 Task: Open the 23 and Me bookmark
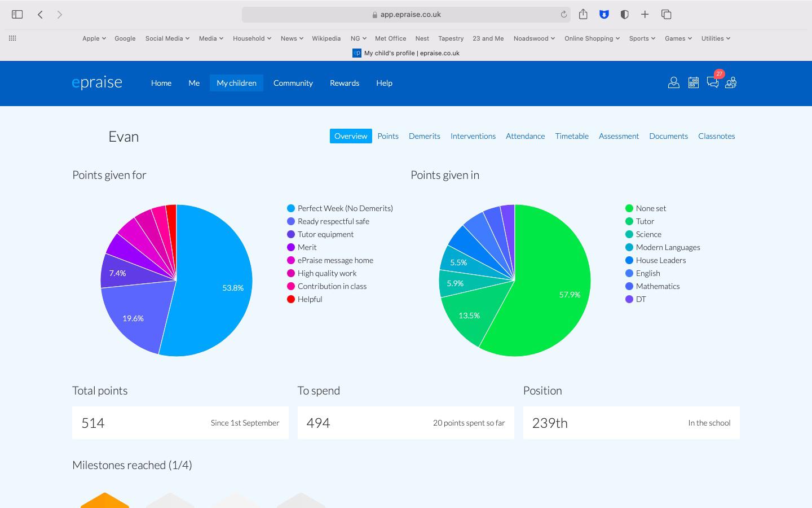[x=488, y=38]
